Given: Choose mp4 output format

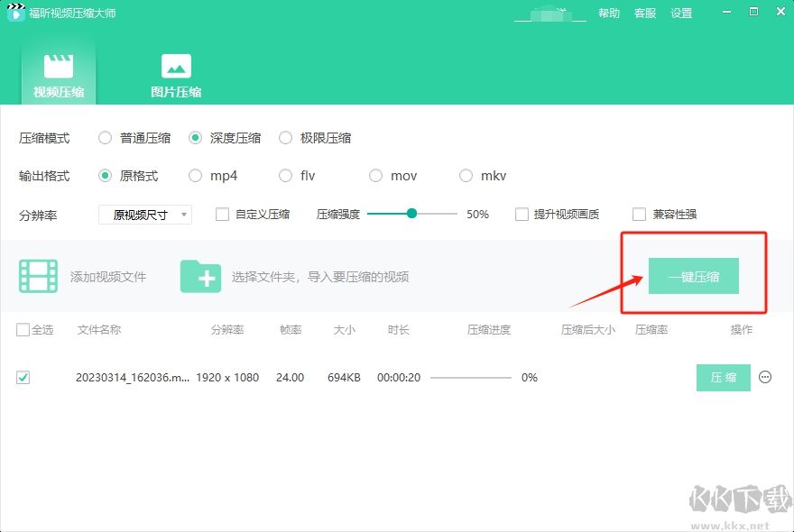Looking at the screenshot, I should tap(195, 176).
